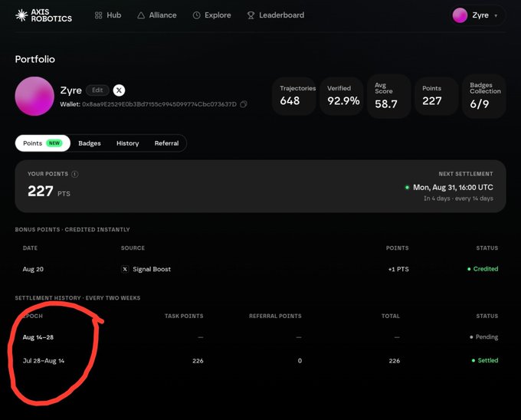Click the 'In 4 days · every 14 days' text
This screenshot has width=521, height=420.
[x=458, y=199]
